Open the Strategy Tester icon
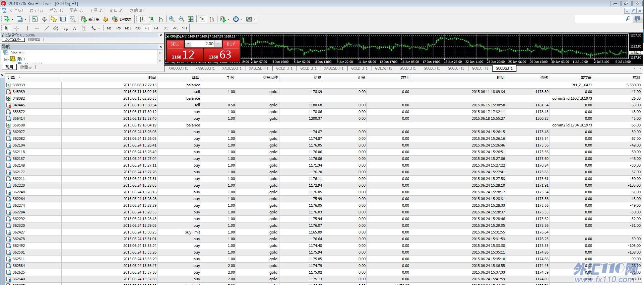Viewport: 644px width, 285px height. (72, 19)
